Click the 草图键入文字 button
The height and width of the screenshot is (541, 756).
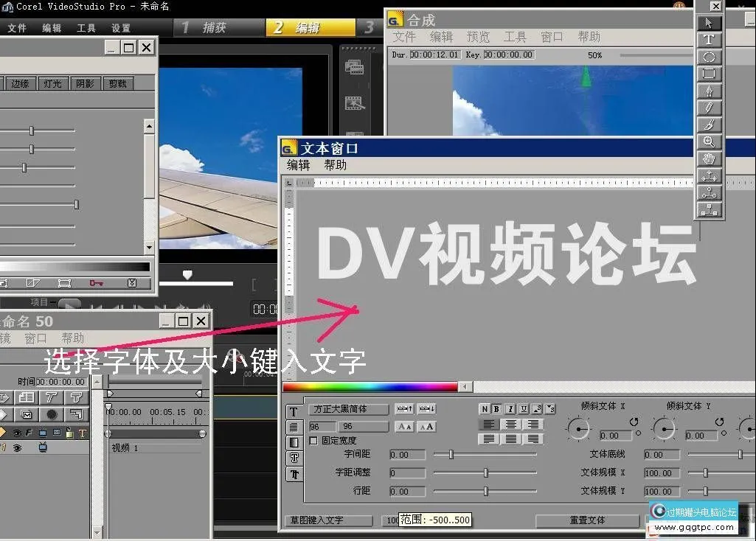[328, 520]
